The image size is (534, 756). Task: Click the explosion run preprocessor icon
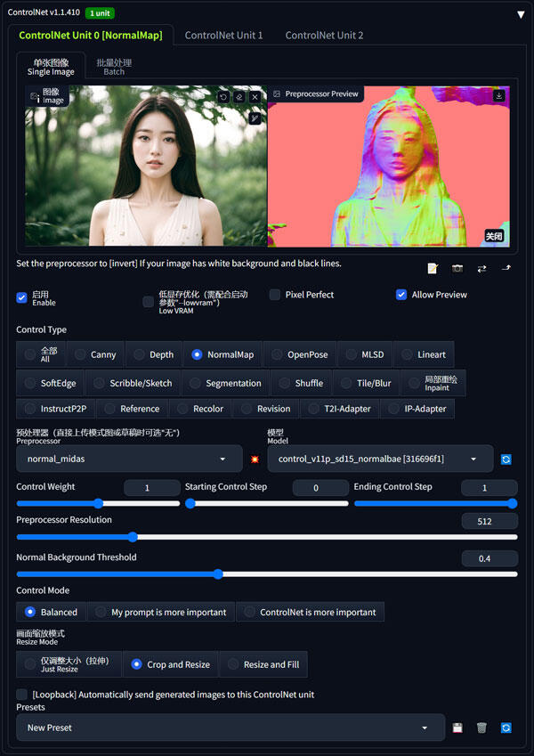(255, 459)
